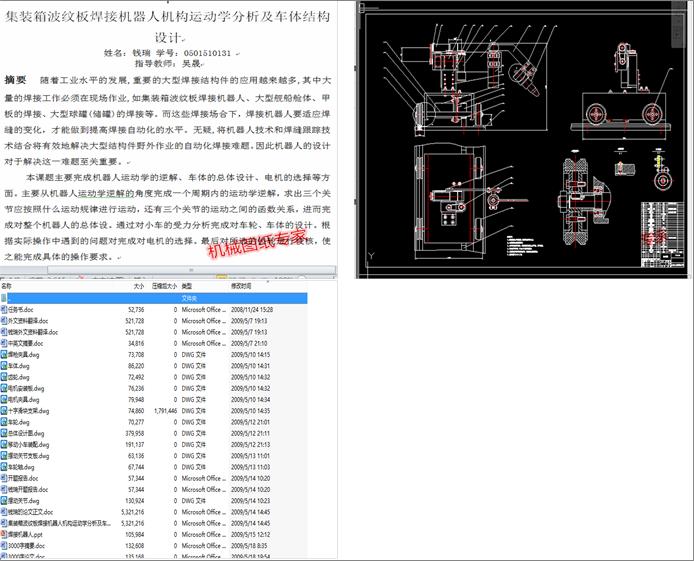Click the size value 130,924

(135, 501)
